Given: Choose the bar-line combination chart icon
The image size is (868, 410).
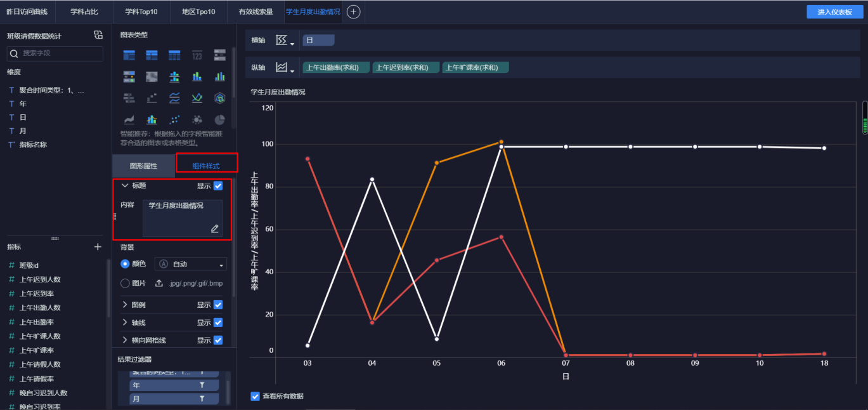Looking at the screenshot, I should pyautogui.click(x=152, y=119).
